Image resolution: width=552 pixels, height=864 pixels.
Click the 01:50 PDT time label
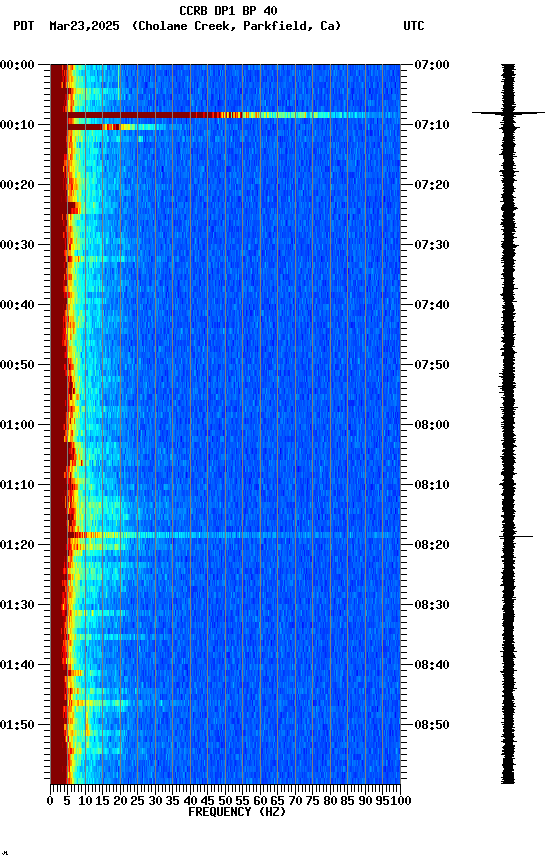[x=17, y=726]
